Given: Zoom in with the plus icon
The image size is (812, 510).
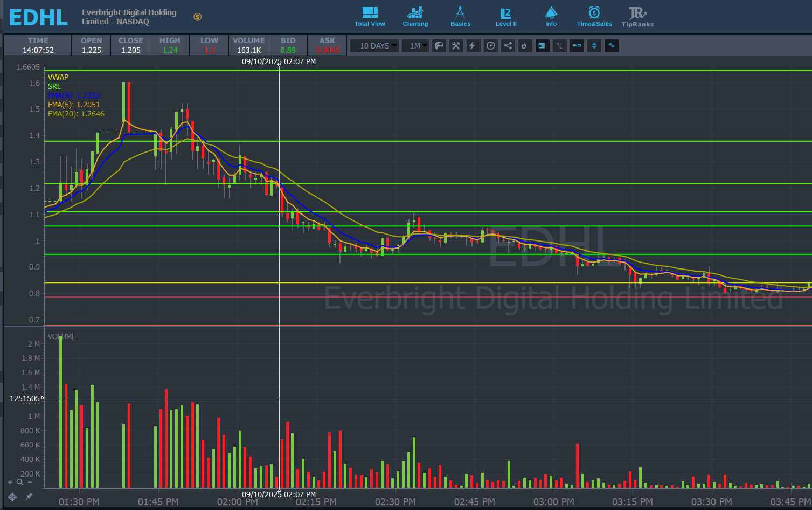Looking at the screenshot, I should 10,482.
